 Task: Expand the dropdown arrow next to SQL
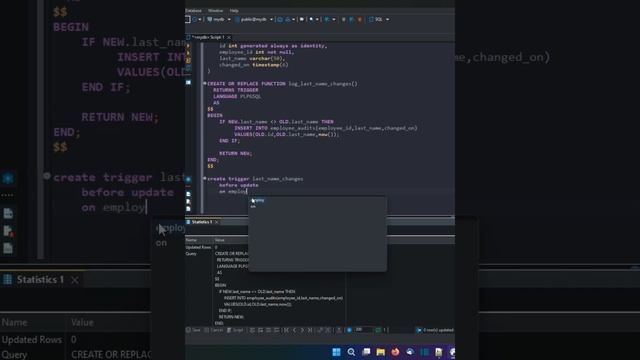tap(387, 19)
